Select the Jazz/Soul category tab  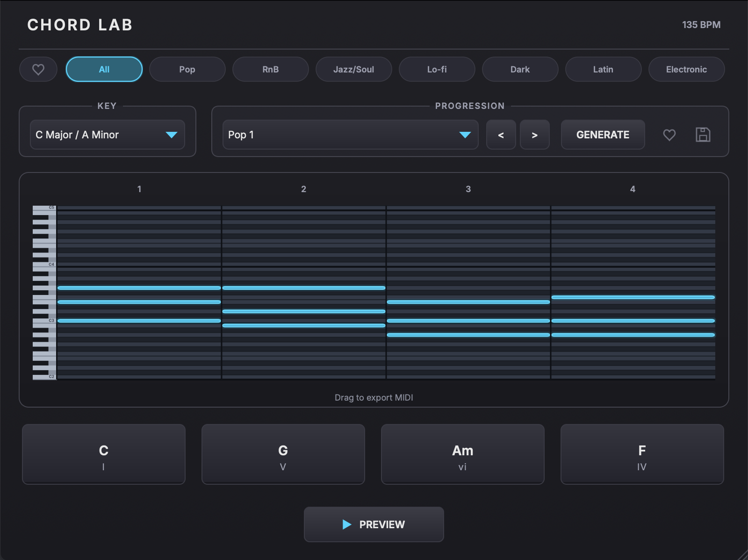tap(353, 69)
